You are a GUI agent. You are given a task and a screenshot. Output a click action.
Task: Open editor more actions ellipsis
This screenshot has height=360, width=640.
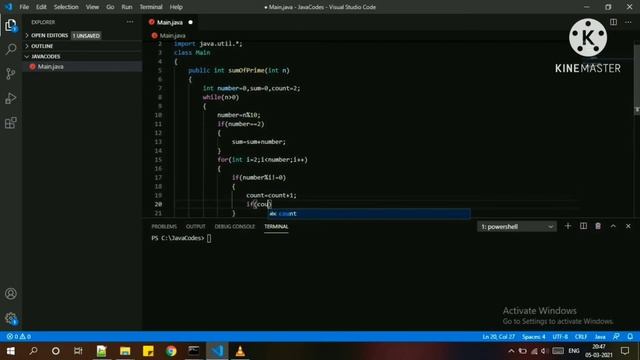pyautogui.click(x=628, y=22)
